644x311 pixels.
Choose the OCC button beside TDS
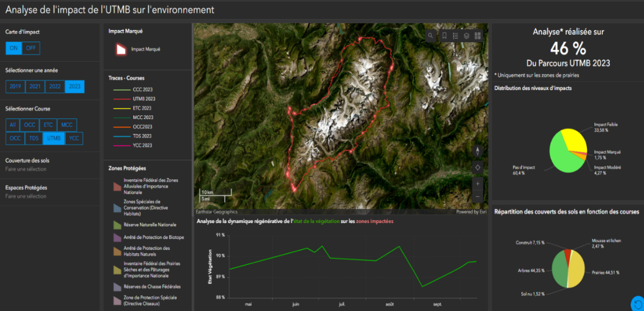tap(15, 138)
